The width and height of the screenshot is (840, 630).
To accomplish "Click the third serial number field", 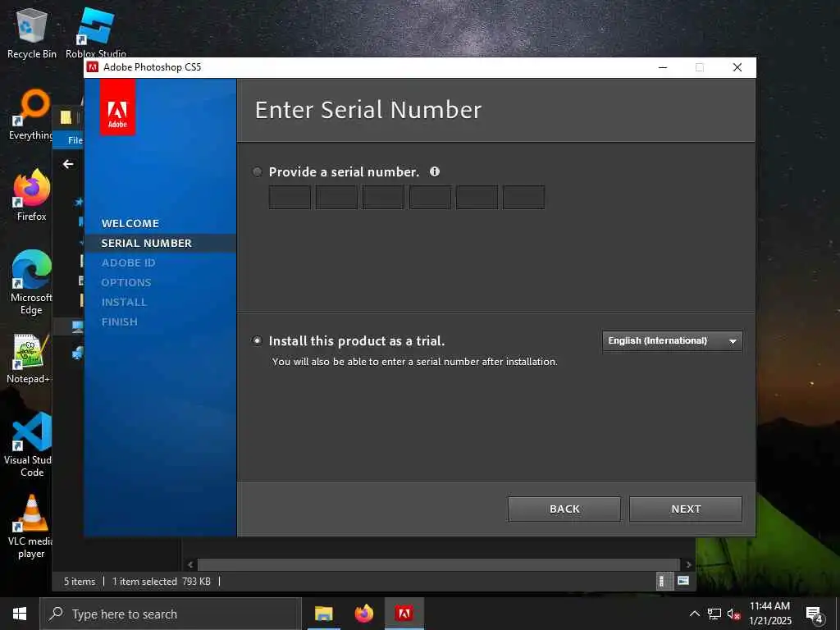I will pos(384,197).
